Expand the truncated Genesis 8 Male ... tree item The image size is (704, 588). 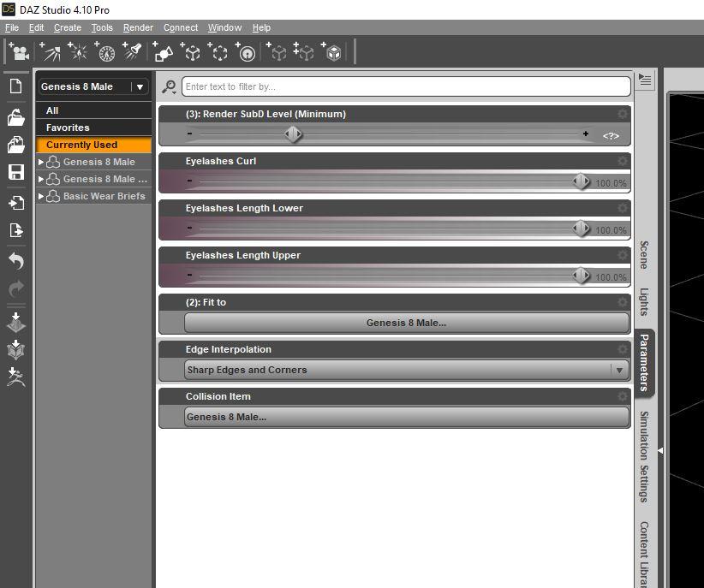[41, 179]
